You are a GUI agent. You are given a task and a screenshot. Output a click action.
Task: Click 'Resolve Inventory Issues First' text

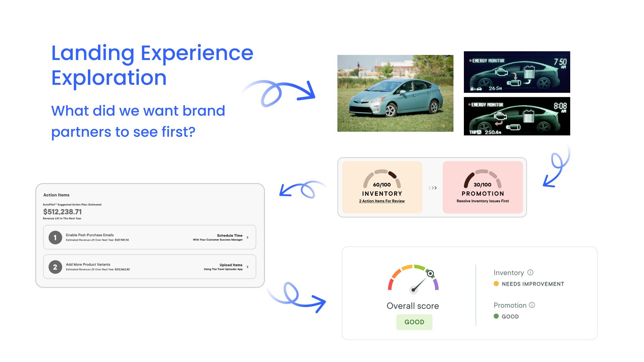click(483, 201)
